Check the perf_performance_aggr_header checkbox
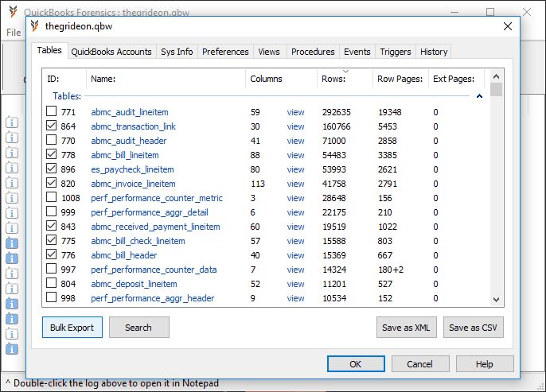The width and height of the screenshot is (546, 392). click(51, 297)
